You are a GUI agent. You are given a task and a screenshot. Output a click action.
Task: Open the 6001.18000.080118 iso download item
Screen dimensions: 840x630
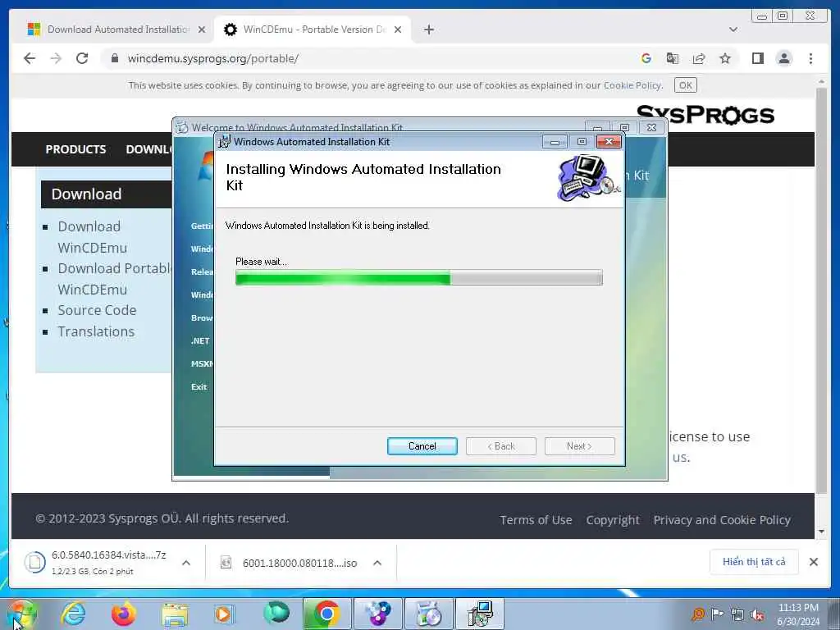290,563
